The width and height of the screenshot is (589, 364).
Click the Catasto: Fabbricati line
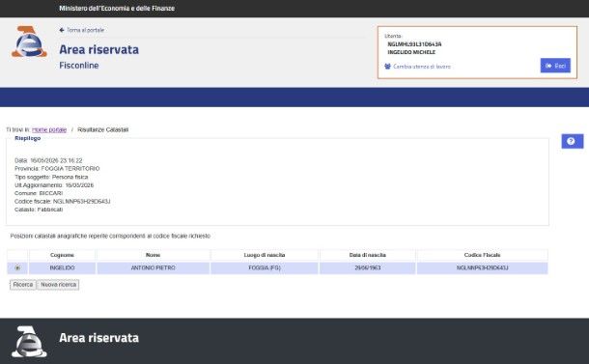[x=39, y=210]
